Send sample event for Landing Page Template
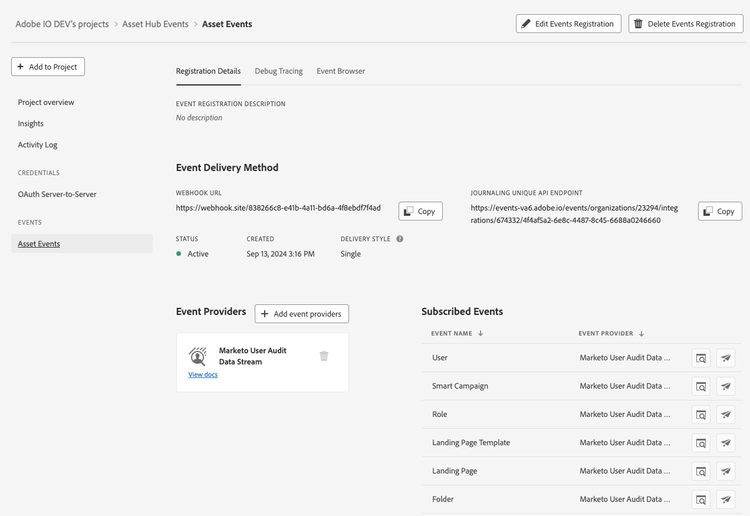The image size is (750, 516). pos(726,443)
